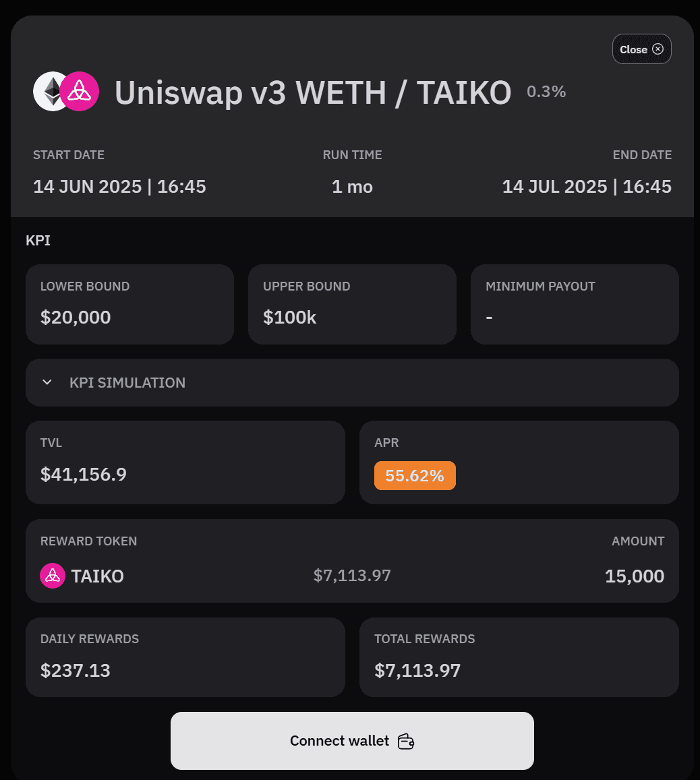700x780 pixels.
Task: Open the KPI SIMULATION section
Action: coord(127,382)
